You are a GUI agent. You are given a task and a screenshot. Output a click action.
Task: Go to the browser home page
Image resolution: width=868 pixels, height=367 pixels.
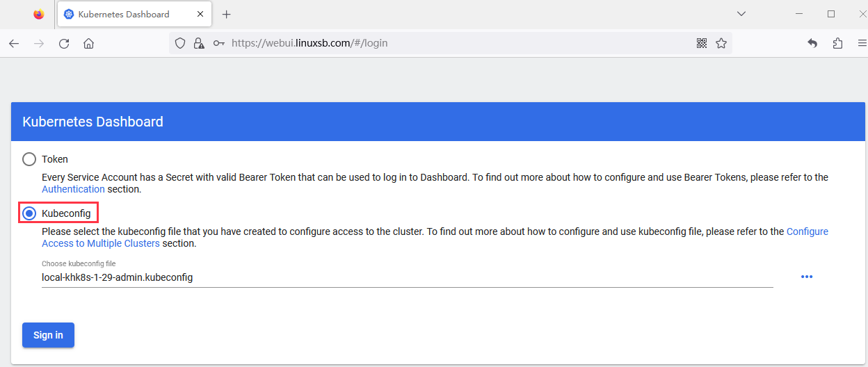pos(88,43)
